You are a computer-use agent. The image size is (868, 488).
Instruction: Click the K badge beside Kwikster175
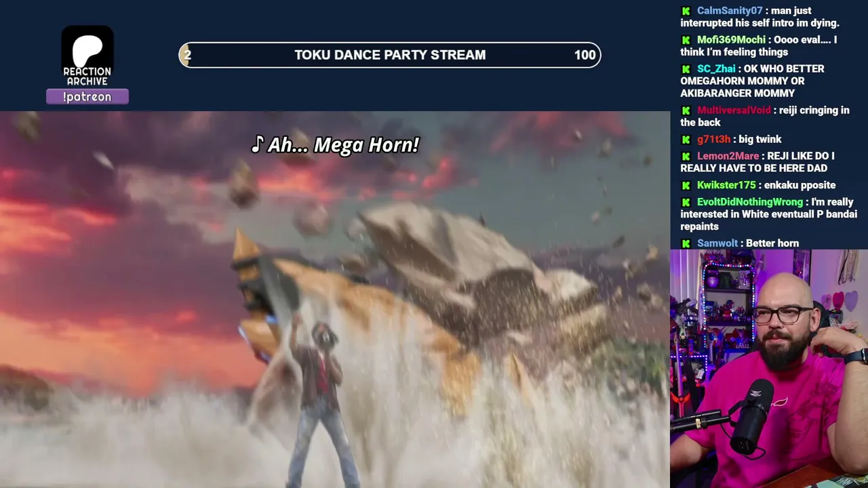[686, 186]
